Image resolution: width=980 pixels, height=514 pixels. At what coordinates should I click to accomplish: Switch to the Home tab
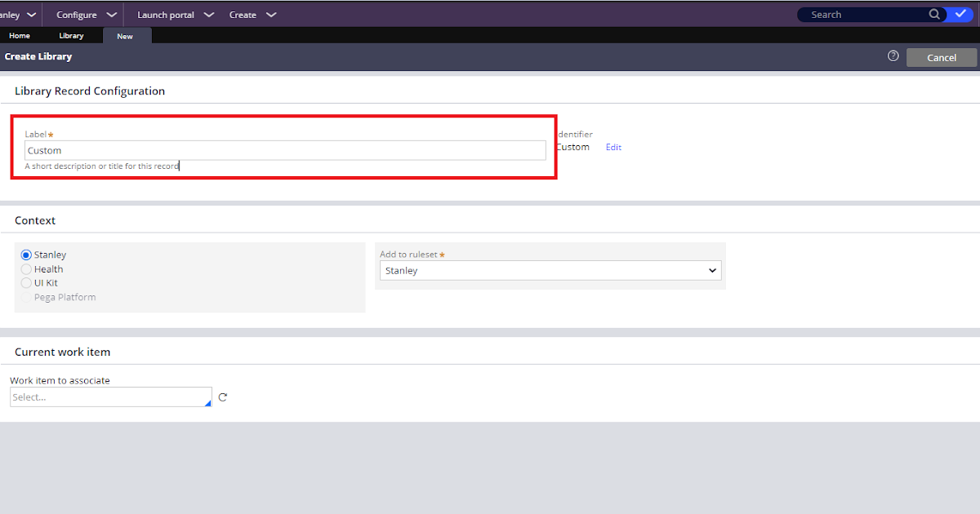[19, 35]
